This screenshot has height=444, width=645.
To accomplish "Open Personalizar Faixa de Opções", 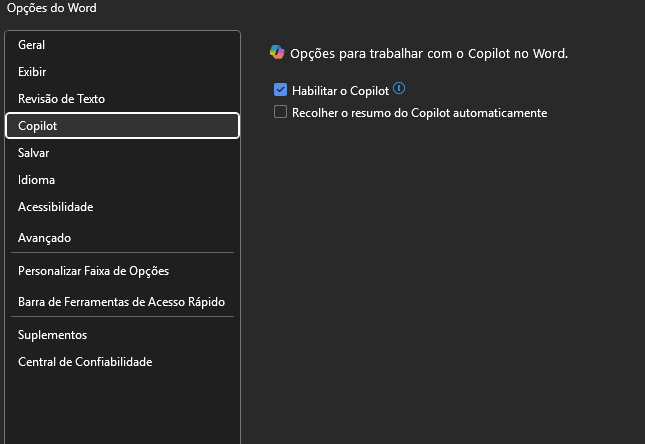I will click(122, 271).
